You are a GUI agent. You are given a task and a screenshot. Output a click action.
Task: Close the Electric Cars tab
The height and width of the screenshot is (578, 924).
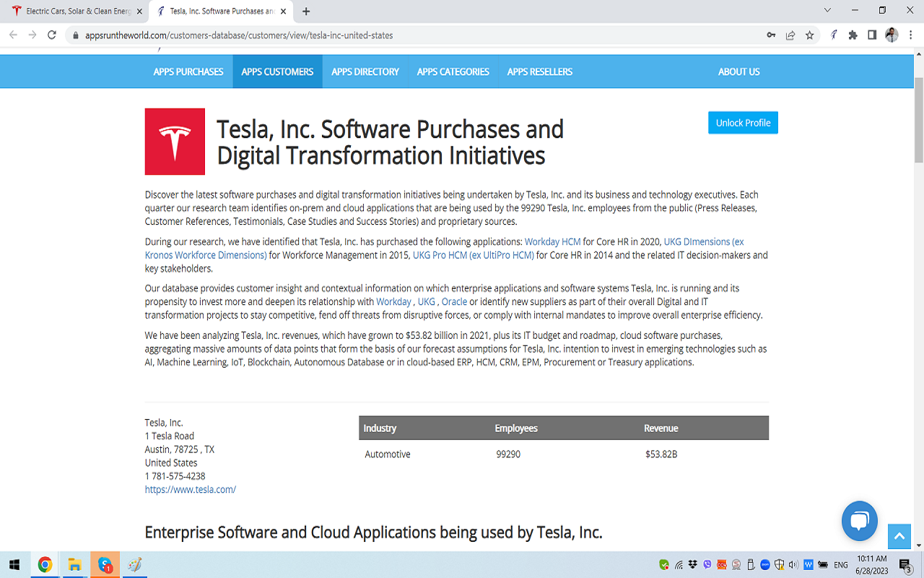coord(139,12)
